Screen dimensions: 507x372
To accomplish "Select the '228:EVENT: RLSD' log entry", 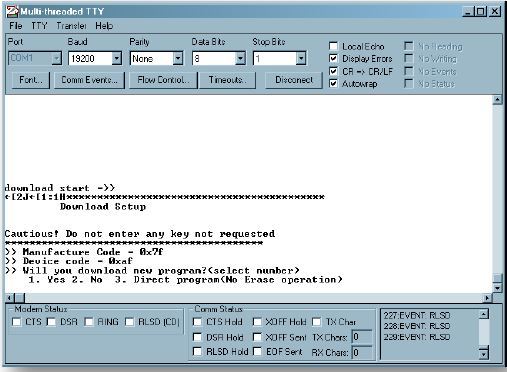I will (417, 326).
